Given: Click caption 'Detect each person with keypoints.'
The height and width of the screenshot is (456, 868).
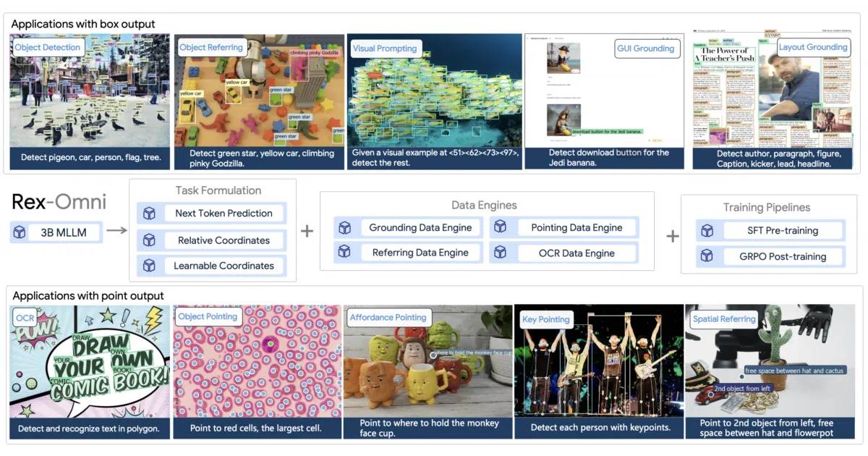Looking at the screenshot, I should point(600,427).
